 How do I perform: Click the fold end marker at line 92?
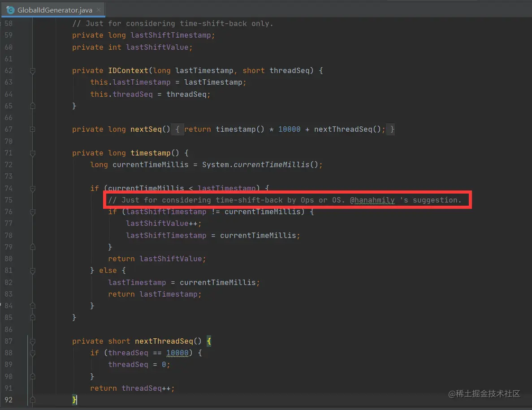click(x=33, y=400)
